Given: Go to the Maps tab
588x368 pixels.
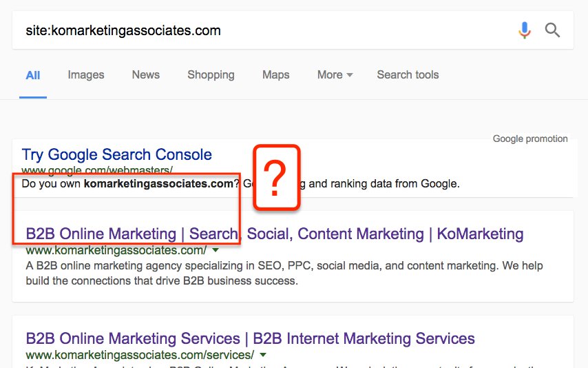Looking at the screenshot, I should pyautogui.click(x=275, y=75).
